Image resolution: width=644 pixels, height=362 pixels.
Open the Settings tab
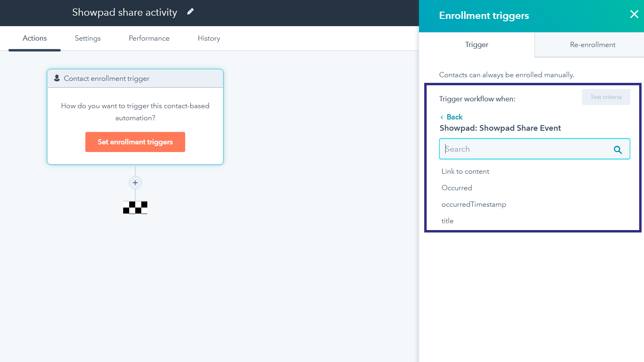coord(88,38)
